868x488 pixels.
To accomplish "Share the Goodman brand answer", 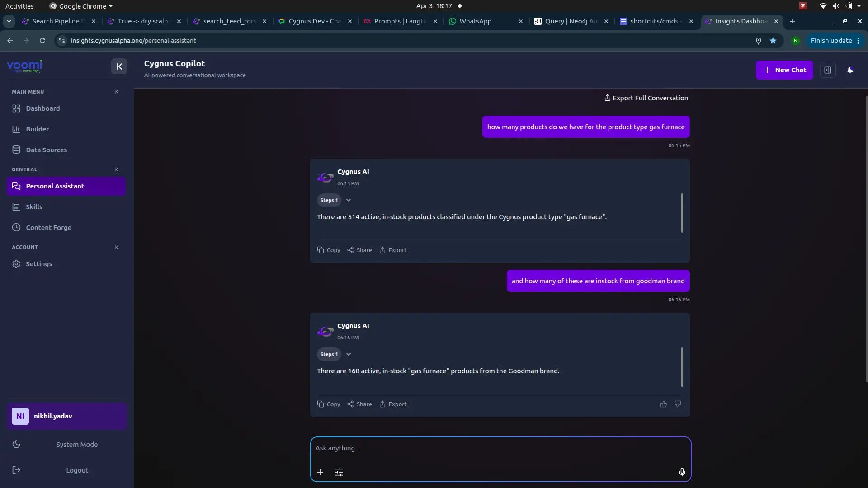I will coord(359,404).
